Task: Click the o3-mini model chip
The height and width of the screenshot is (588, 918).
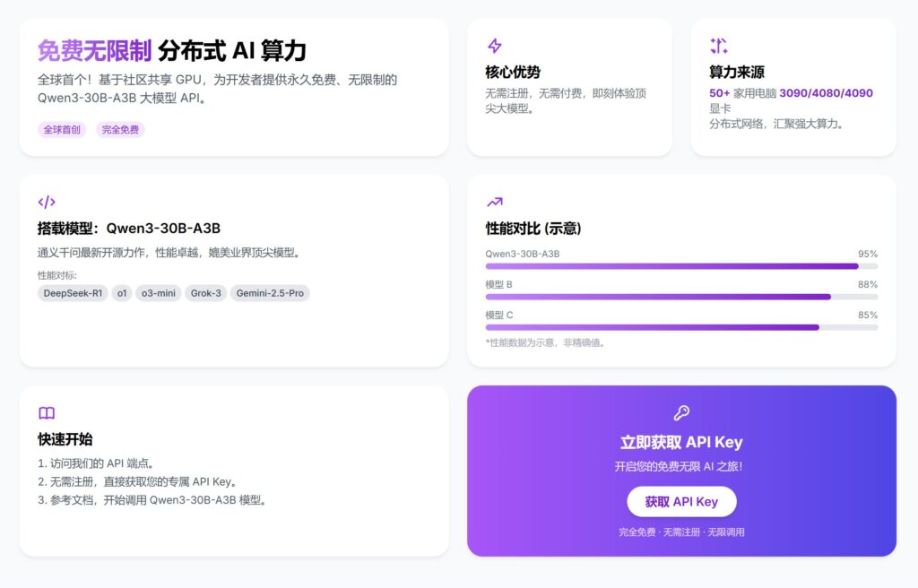Action: (158, 293)
